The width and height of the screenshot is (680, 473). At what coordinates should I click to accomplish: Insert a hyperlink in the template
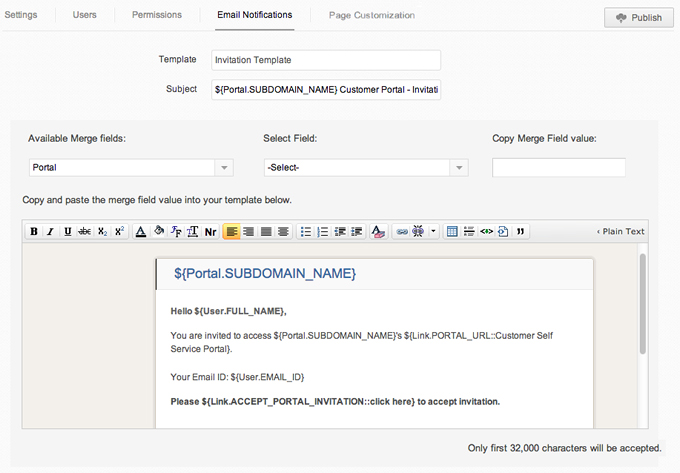401,231
